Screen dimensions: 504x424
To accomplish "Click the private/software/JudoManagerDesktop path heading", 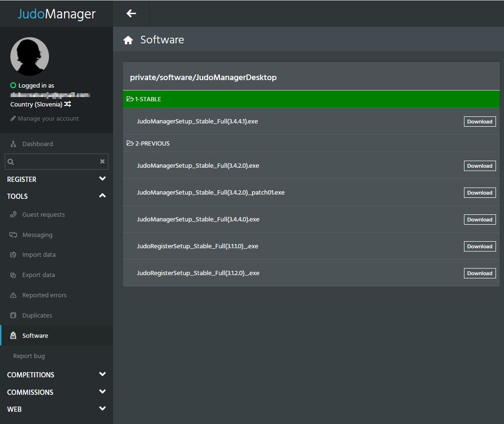I will [203, 77].
